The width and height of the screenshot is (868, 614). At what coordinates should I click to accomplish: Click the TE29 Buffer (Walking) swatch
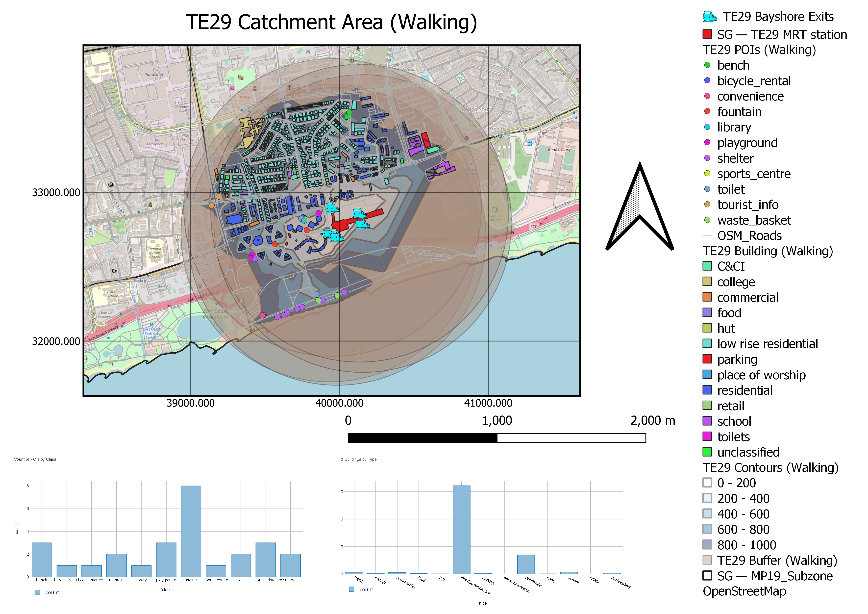point(707,560)
